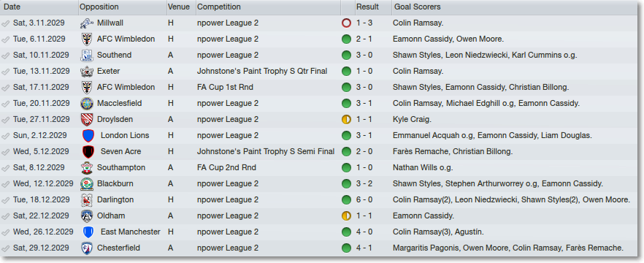644x263 pixels.
Task: Click the green win indicator for Darlington
Action: (x=346, y=200)
